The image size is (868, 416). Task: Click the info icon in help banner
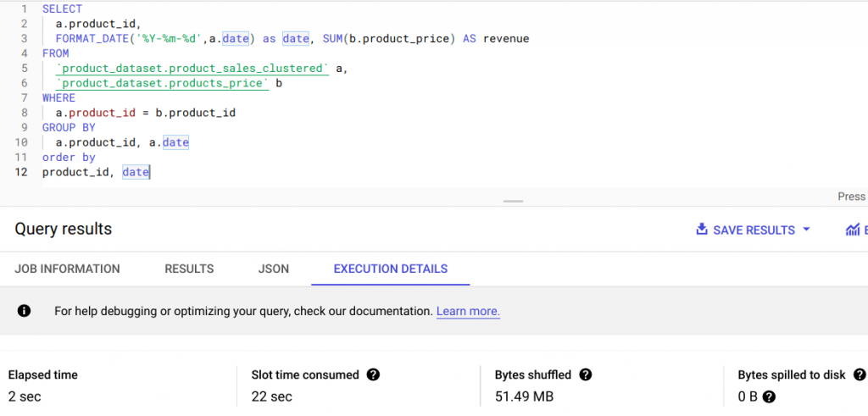[24, 311]
